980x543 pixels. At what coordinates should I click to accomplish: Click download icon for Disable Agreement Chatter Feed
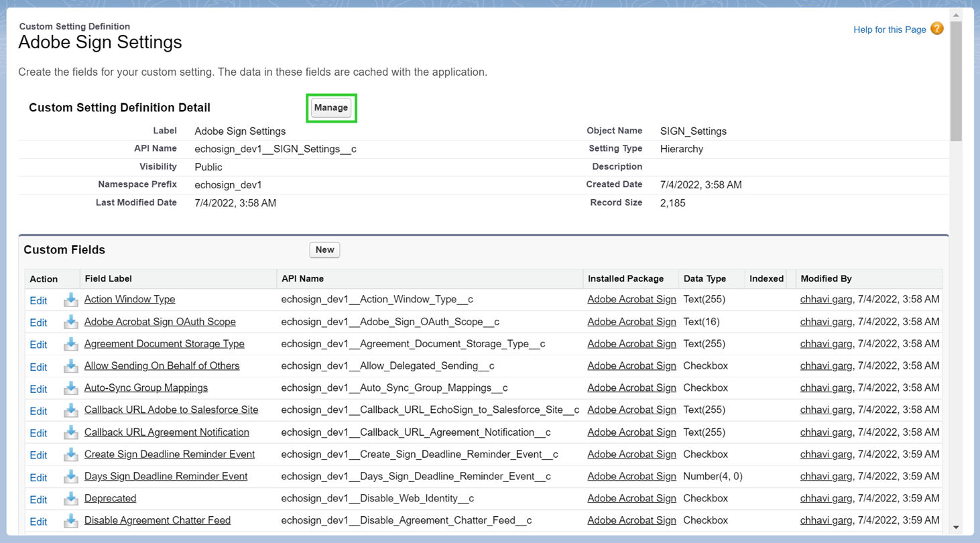point(70,521)
